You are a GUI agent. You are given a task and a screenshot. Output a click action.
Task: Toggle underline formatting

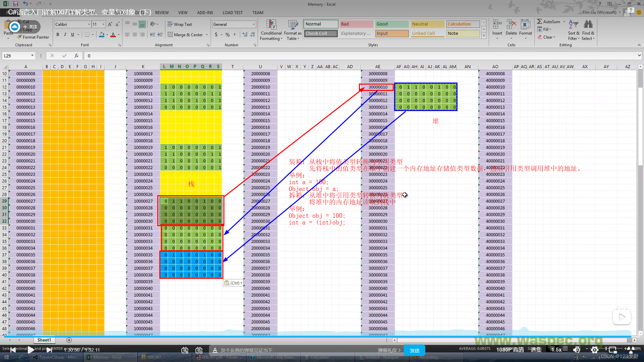coord(72,35)
